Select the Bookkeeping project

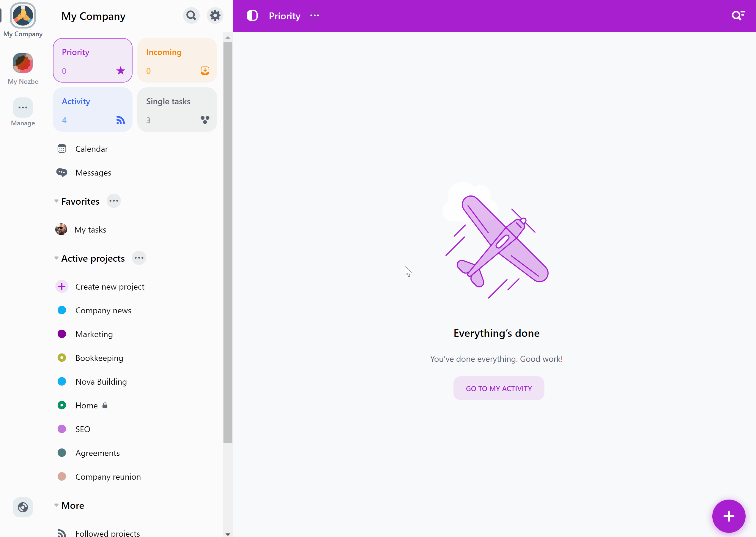[x=99, y=357]
